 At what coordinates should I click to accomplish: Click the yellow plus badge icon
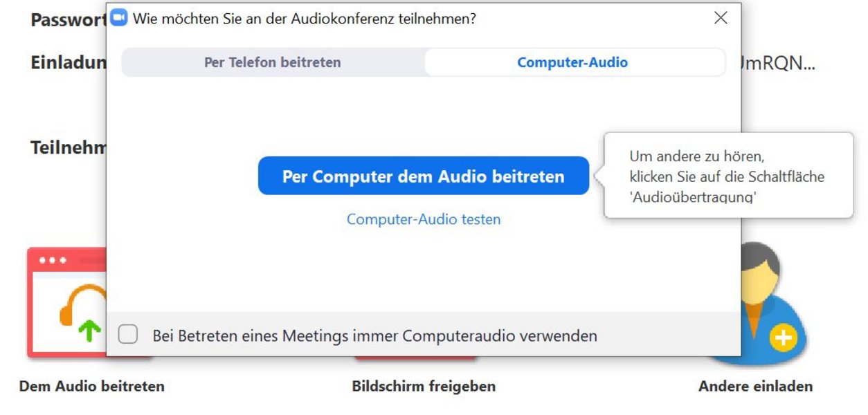[784, 338]
